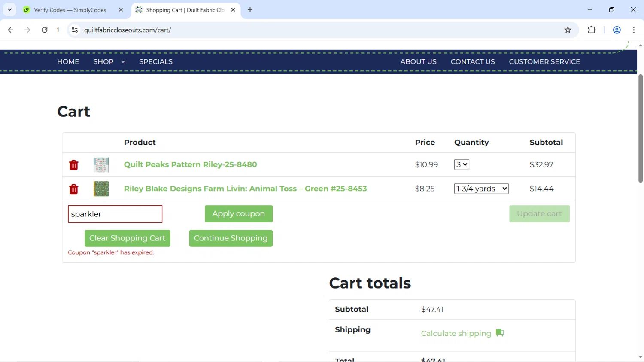Click the browser forward arrow
644x362 pixels.
pos(27,30)
